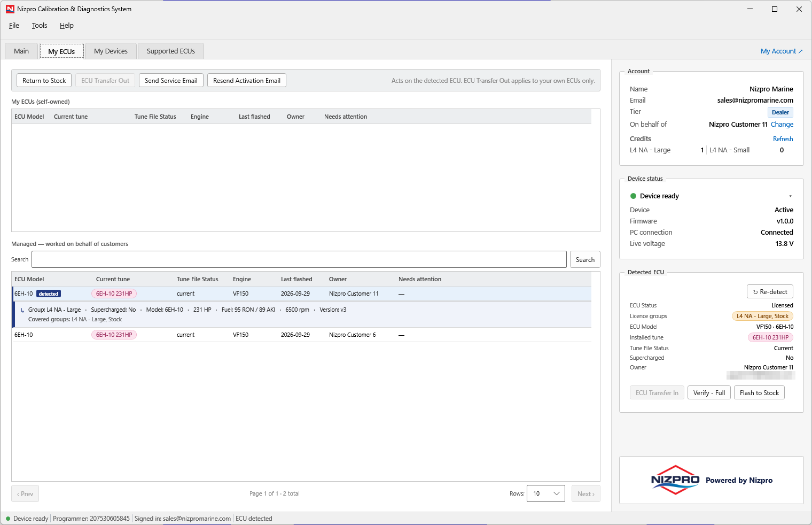Click Send Service Email button
This screenshot has height=525, width=812.
point(171,81)
